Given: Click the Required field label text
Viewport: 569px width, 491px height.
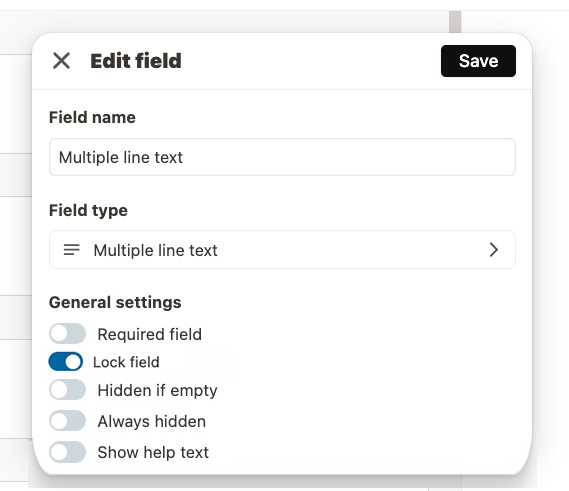Looking at the screenshot, I should coord(150,334).
